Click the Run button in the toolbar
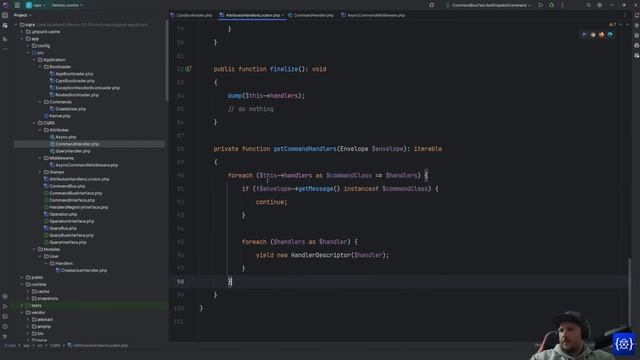 (540, 5)
